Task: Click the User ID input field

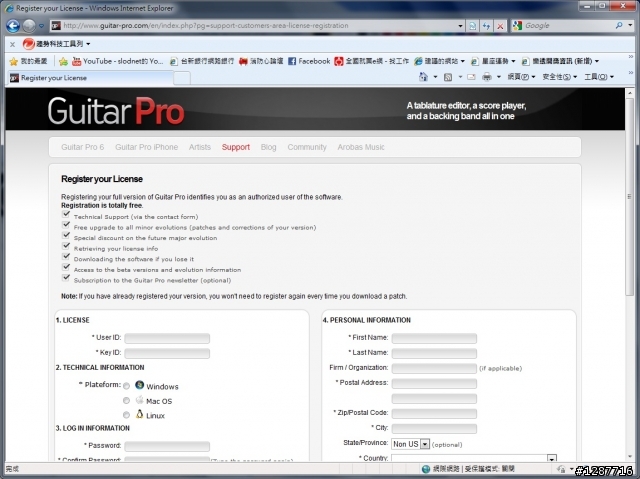Action: click(167, 338)
